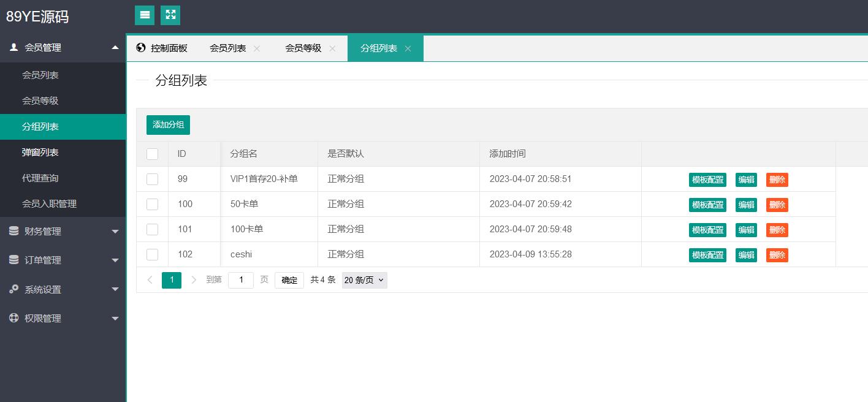Close the 会员列表 tab

tap(257, 48)
